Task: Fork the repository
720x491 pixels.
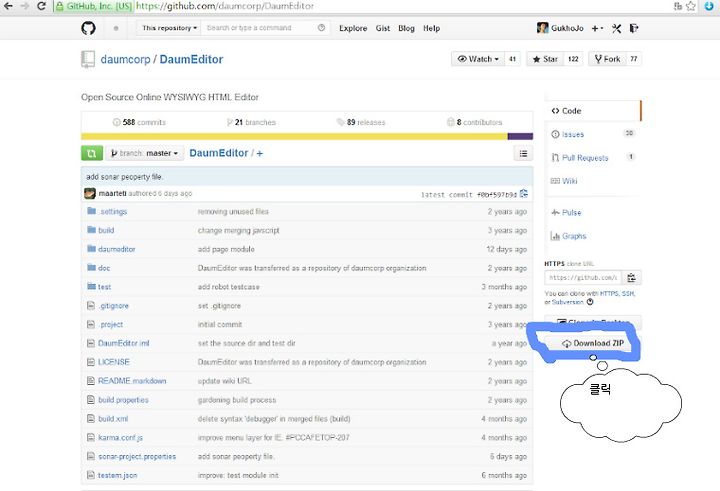Action: coord(608,59)
